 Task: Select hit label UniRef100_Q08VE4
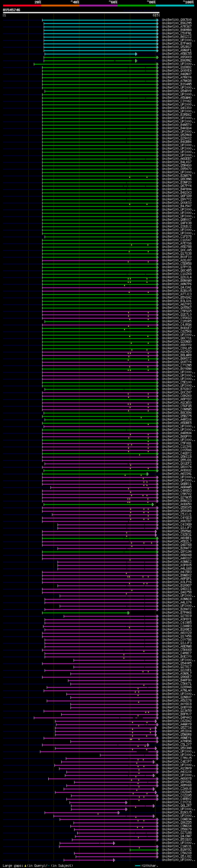pos(177,71)
